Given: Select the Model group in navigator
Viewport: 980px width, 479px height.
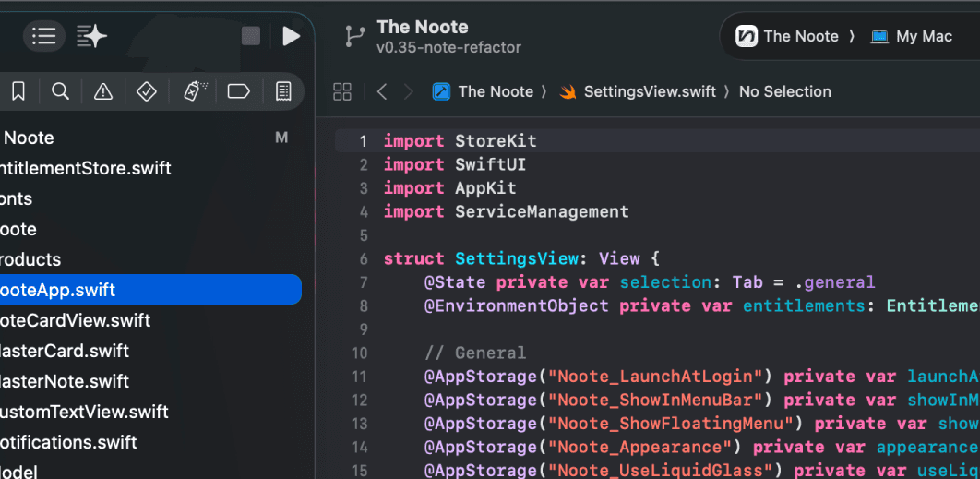Looking at the screenshot, I should pos(150,471).
